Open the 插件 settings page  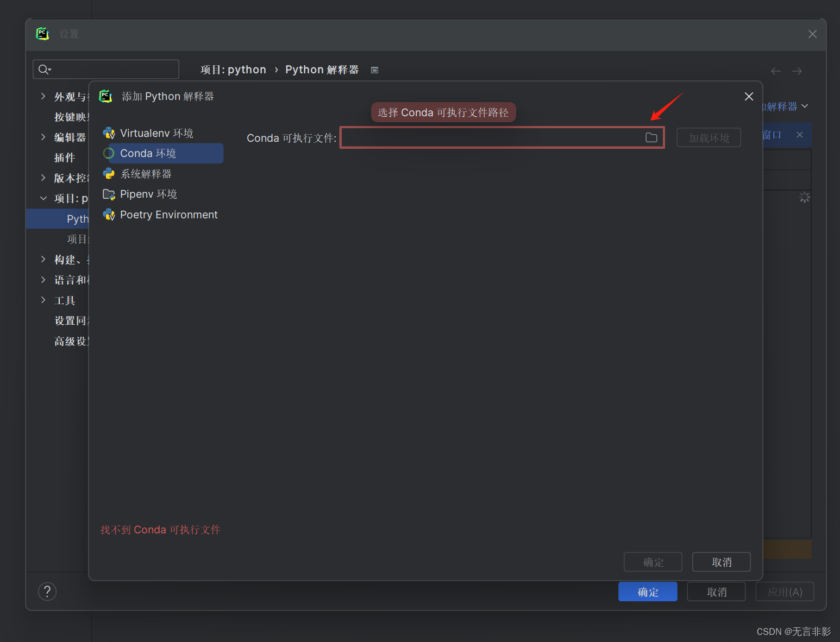point(65,158)
